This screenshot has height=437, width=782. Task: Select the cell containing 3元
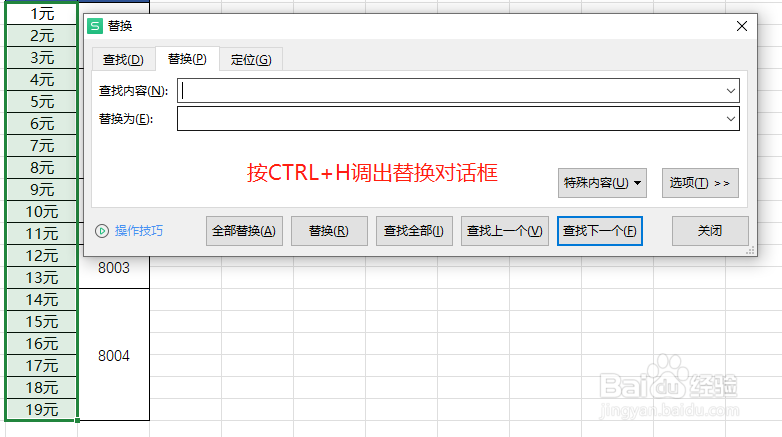(42, 58)
